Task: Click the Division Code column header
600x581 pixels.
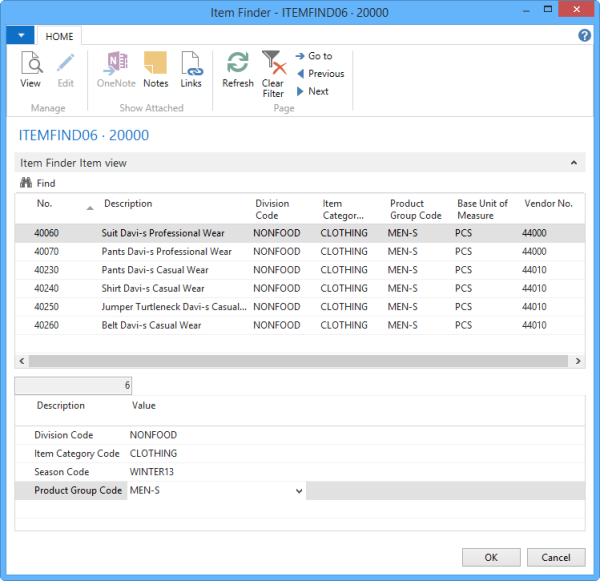Action: (272, 209)
